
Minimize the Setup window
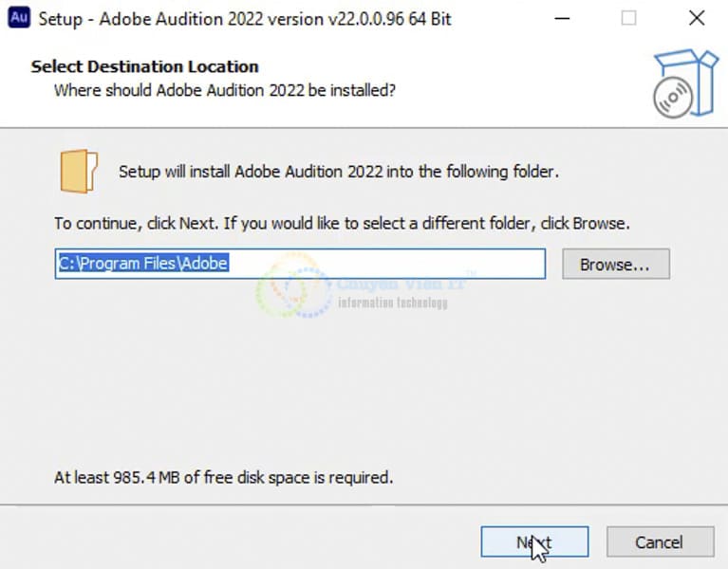(563, 19)
